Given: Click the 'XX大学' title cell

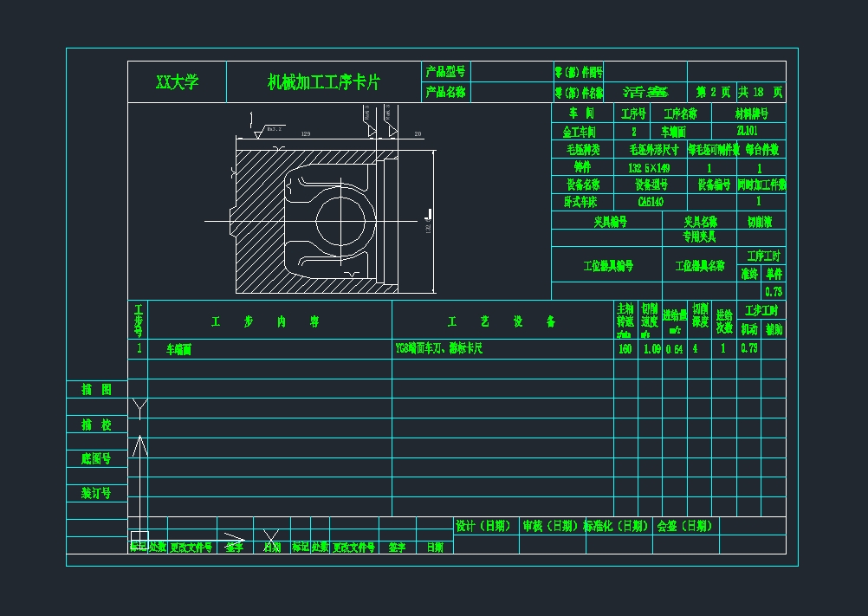Looking at the screenshot, I should click(x=177, y=82).
